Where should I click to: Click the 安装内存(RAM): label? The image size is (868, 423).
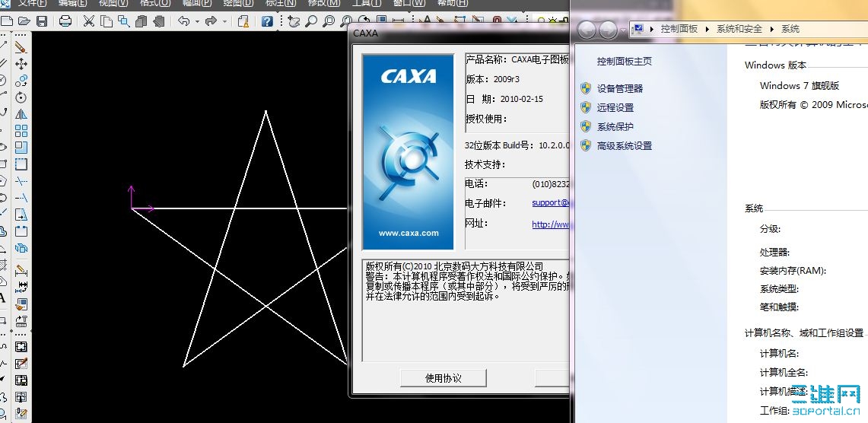pyautogui.click(x=793, y=271)
